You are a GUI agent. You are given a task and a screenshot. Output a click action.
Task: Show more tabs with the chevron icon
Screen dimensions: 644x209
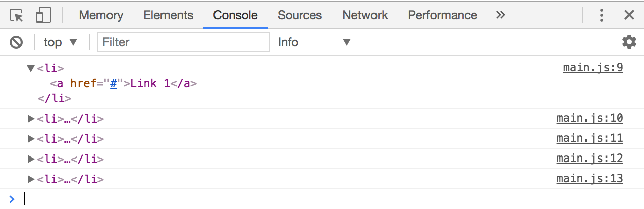[x=500, y=15]
